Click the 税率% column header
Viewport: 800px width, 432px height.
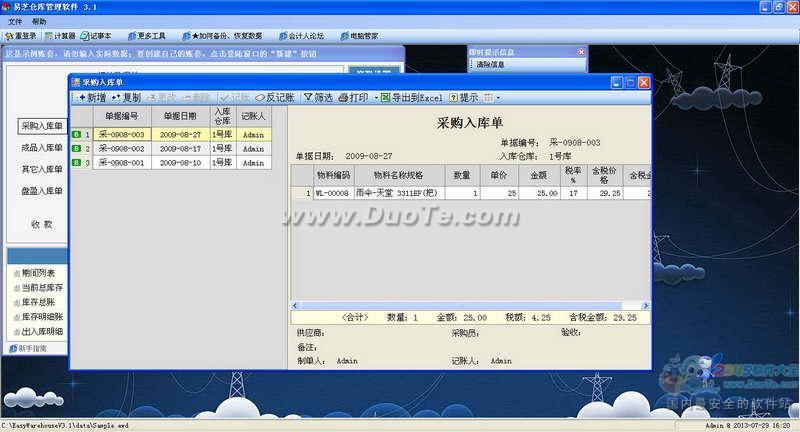pyautogui.click(x=573, y=175)
